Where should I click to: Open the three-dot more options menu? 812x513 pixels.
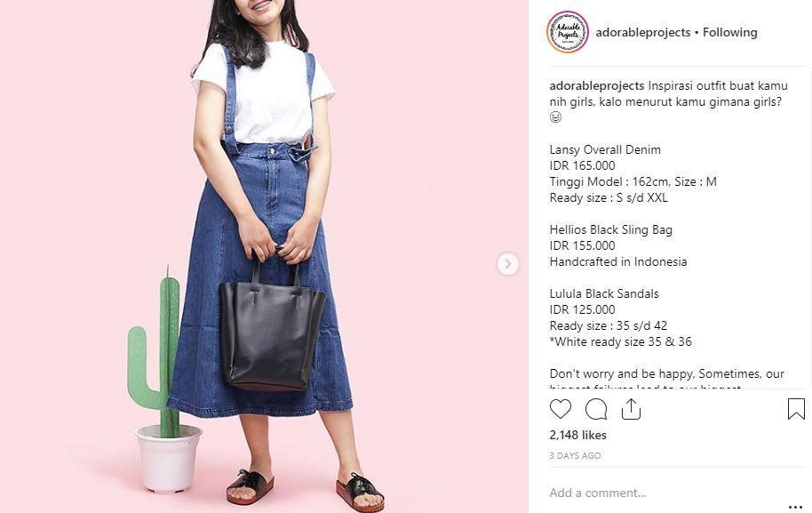pyautogui.click(x=795, y=507)
